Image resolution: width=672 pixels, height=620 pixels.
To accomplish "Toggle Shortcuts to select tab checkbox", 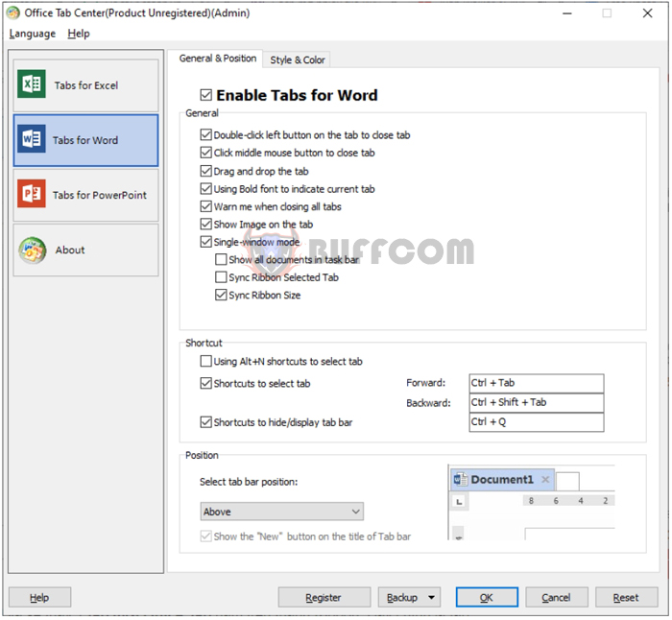I will point(206,383).
